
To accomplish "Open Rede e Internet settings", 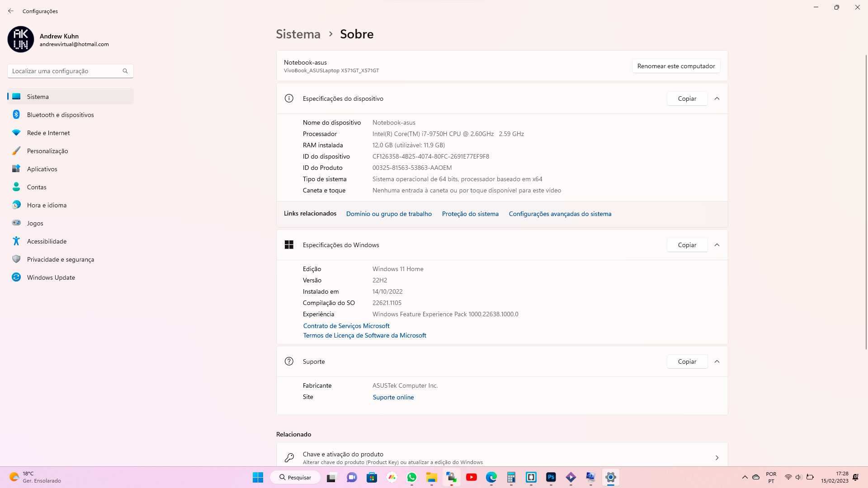I will 70,133.
